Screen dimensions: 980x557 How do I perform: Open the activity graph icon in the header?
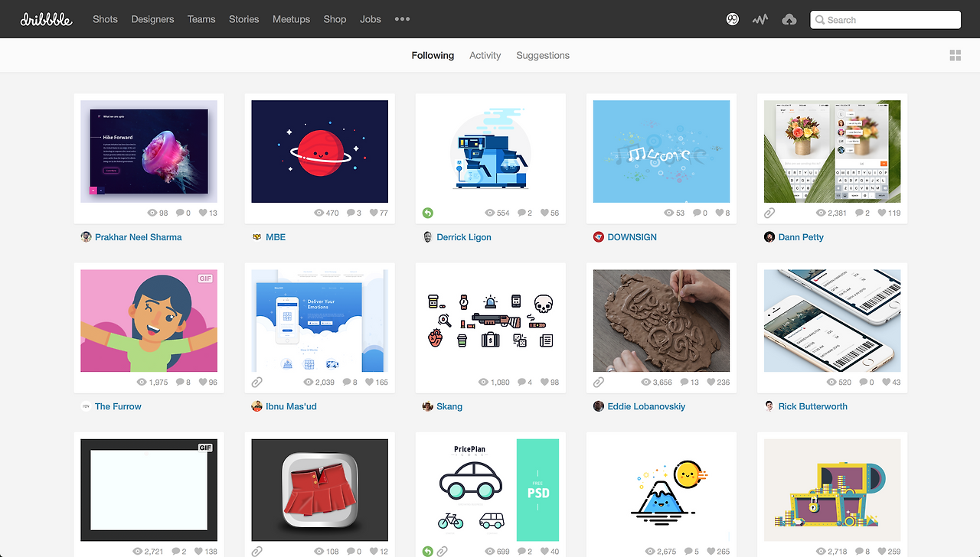coord(759,19)
